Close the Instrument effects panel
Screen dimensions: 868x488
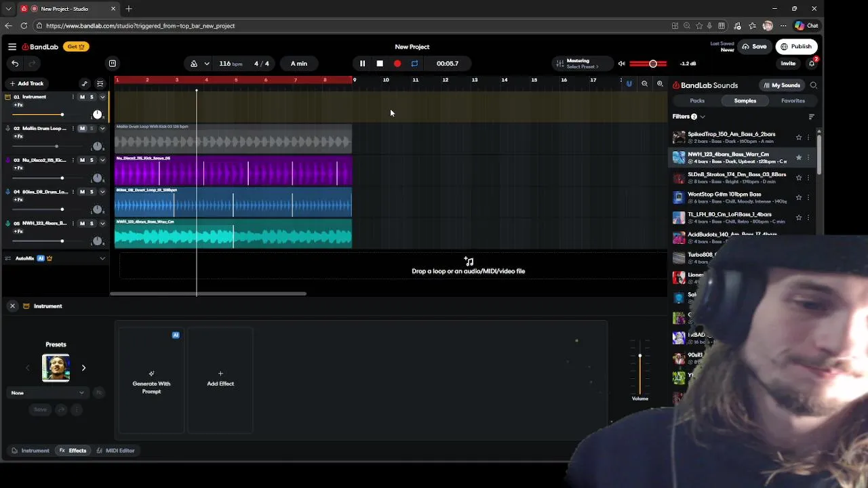[12, 306]
